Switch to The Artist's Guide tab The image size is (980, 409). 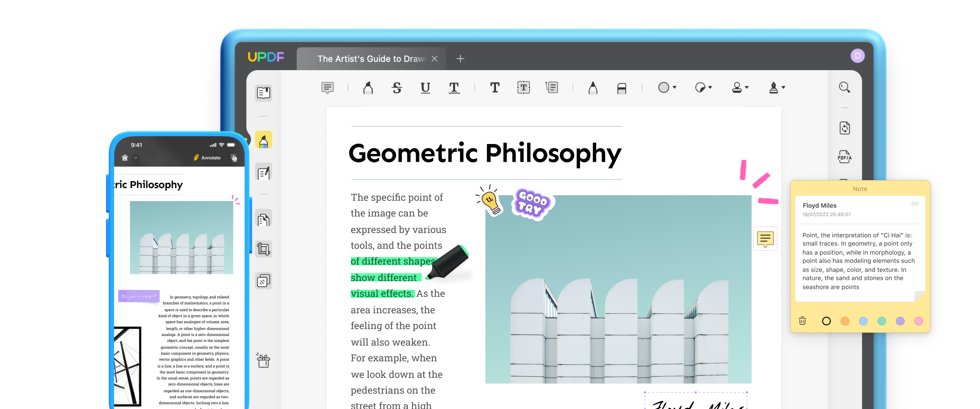click(371, 59)
